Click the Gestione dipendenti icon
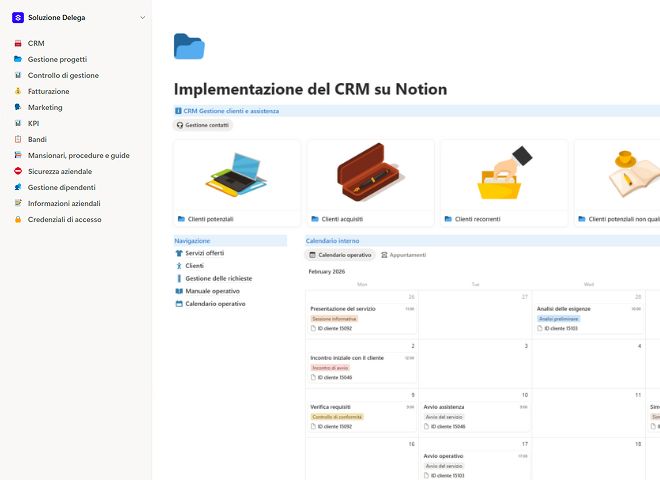 [18, 187]
